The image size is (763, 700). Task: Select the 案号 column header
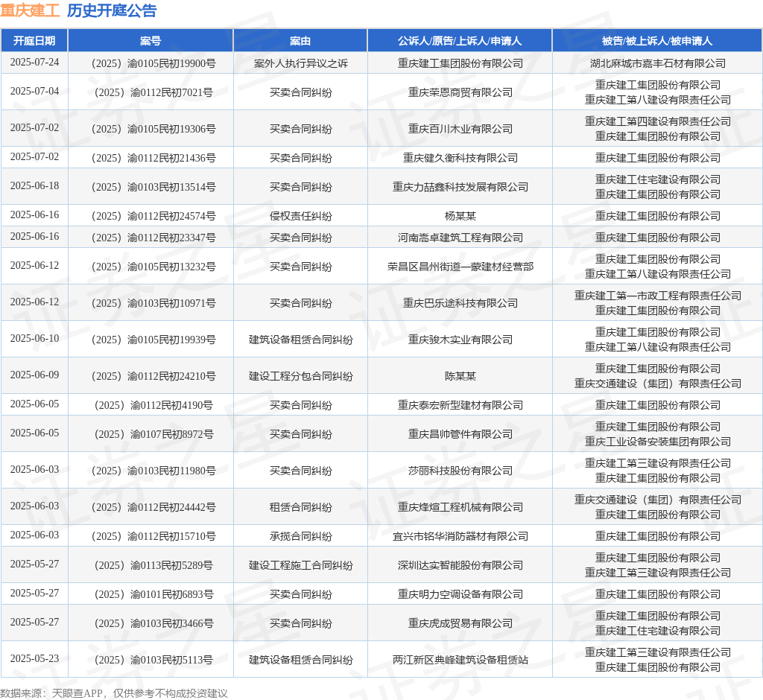151,41
